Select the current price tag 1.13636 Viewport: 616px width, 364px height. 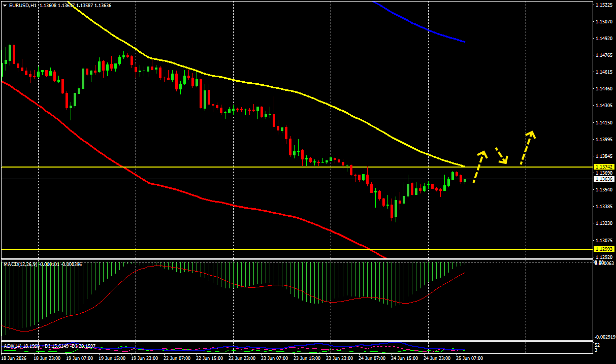[x=604, y=179]
